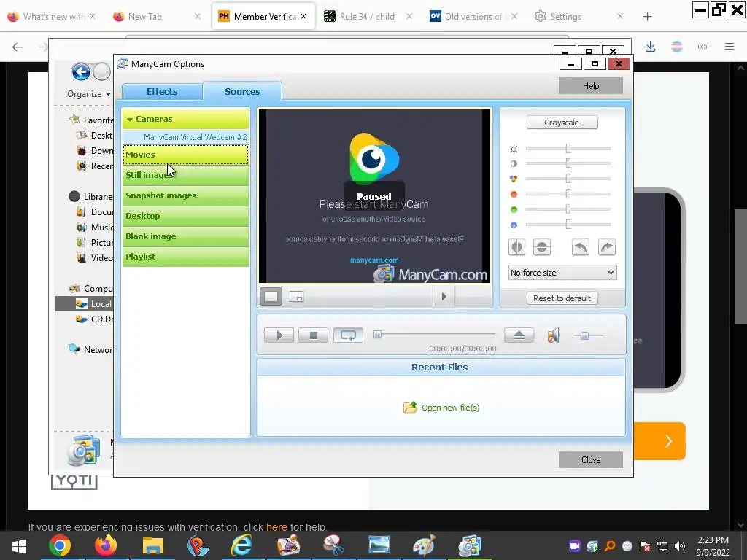Select Local Disk in Explorer tree

pos(94,304)
